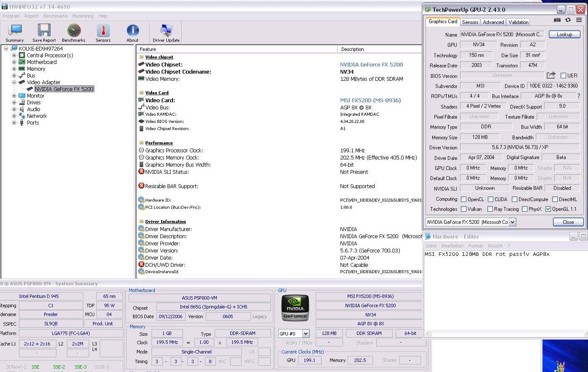Open the Editor Datei menu
The width and height of the screenshot is (588, 372).
pyautogui.click(x=431, y=246)
